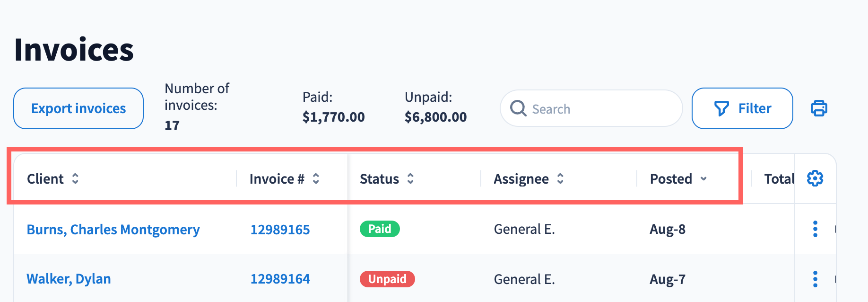Open table column settings gear
868x302 pixels.
click(815, 178)
